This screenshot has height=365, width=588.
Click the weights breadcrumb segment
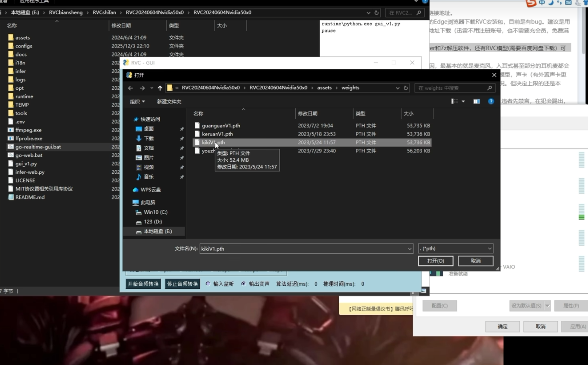click(350, 88)
